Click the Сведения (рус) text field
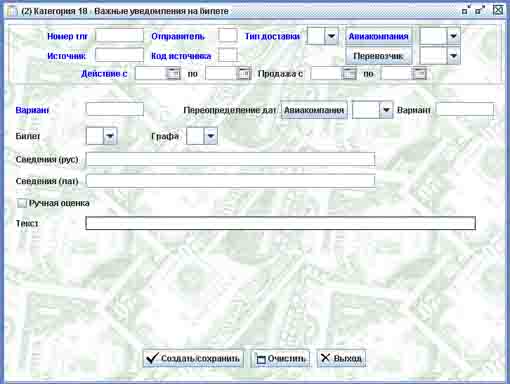This screenshot has height=384, width=510. point(231,159)
